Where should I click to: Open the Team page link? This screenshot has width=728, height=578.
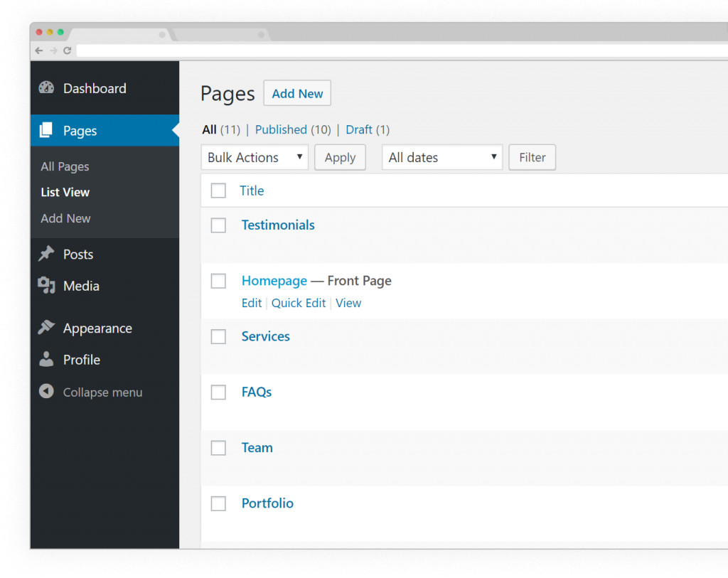(x=257, y=448)
